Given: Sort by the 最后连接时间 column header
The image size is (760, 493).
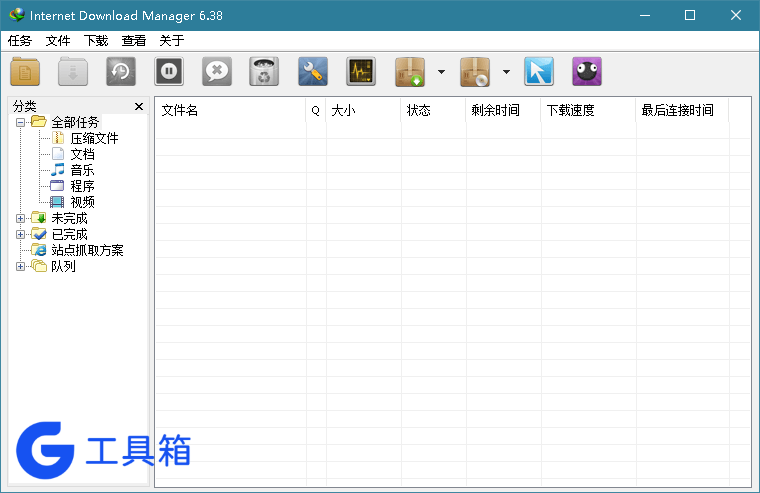Looking at the screenshot, I should point(682,111).
